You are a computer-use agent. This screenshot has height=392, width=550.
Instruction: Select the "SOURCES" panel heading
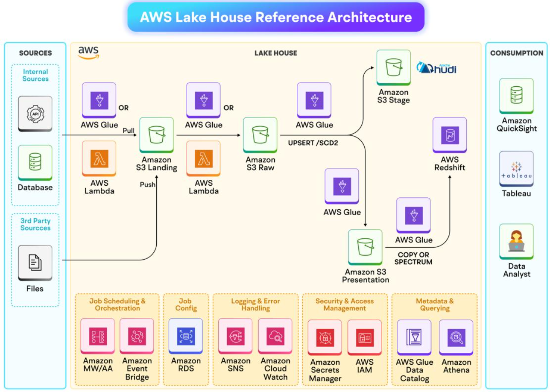[35, 53]
